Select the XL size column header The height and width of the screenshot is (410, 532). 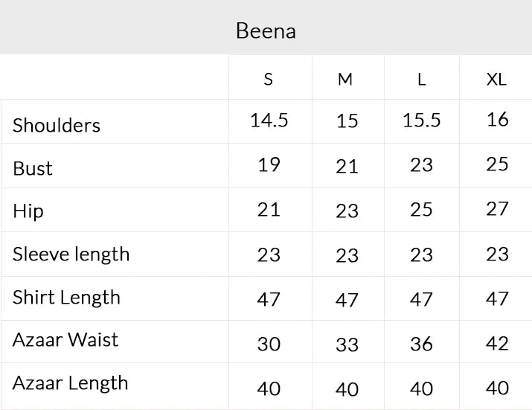click(496, 79)
